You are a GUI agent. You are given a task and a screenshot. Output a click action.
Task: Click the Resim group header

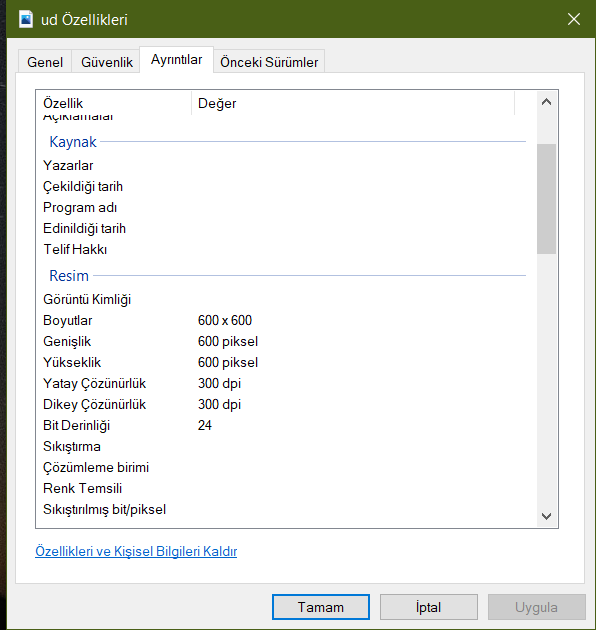(69, 276)
